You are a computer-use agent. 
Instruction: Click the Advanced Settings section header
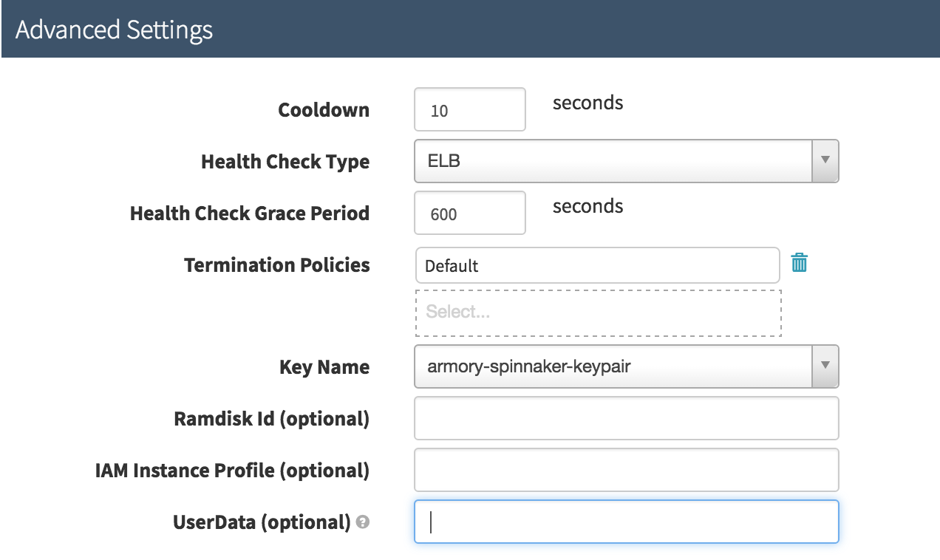coord(114,30)
